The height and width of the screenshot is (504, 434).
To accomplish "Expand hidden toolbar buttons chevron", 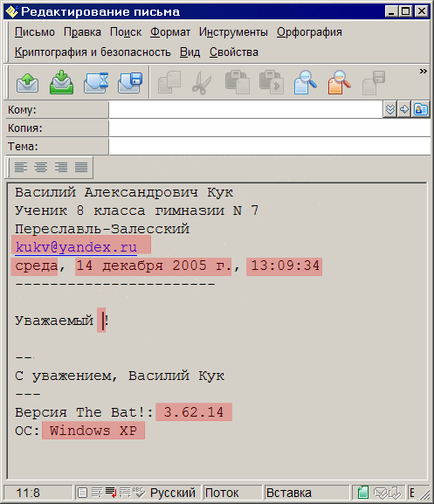I will click(423, 71).
